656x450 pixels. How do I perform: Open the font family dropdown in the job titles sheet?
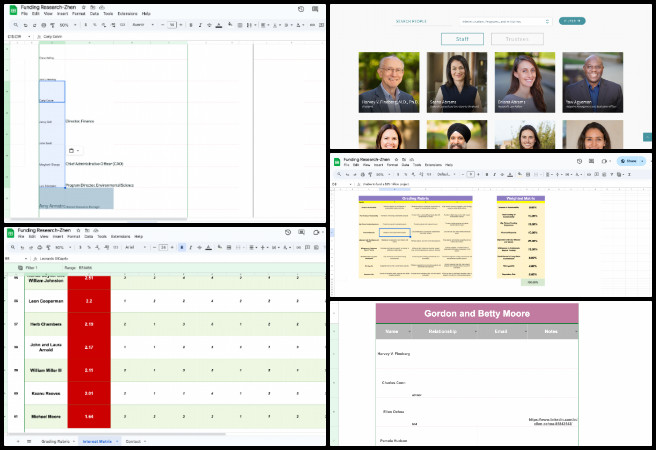point(143,25)
